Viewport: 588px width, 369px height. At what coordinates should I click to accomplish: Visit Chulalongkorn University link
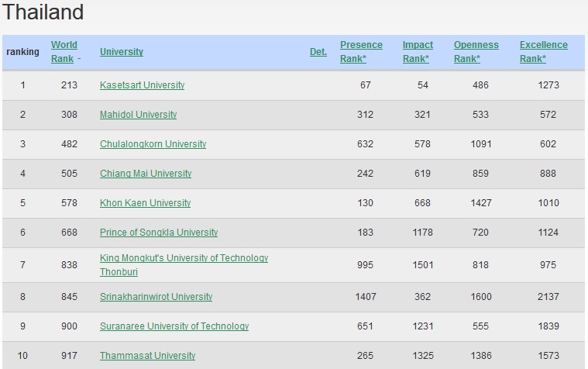pyautogui.click(x=153, y=144)
